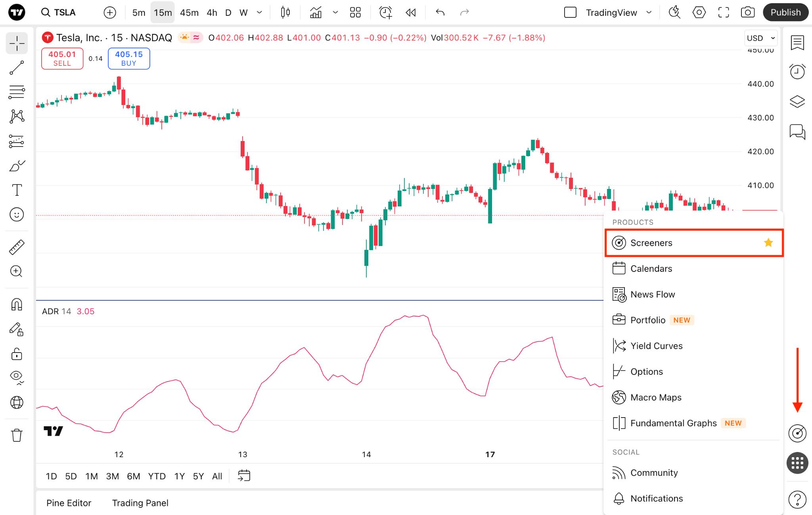Select the trend line drawing tool
This screenshot has height=515, width=812.
[17, 68]
